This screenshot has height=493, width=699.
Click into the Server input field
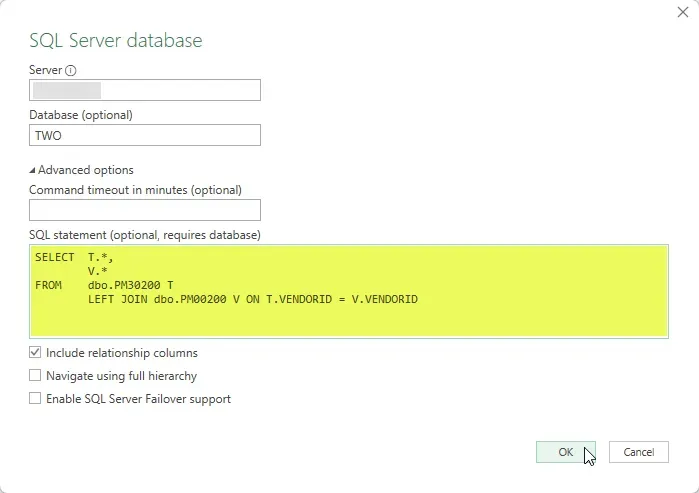coord(180,90)
